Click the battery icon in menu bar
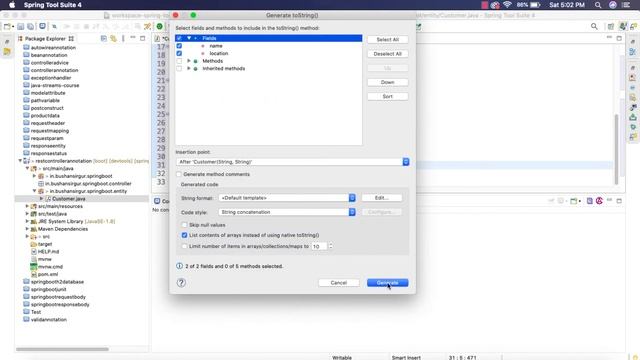Viewport: 640px width, 360px height. (535, 5)
